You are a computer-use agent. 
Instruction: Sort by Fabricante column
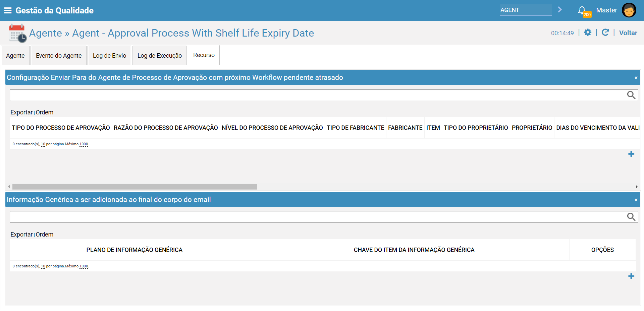[x=405, y=128]
